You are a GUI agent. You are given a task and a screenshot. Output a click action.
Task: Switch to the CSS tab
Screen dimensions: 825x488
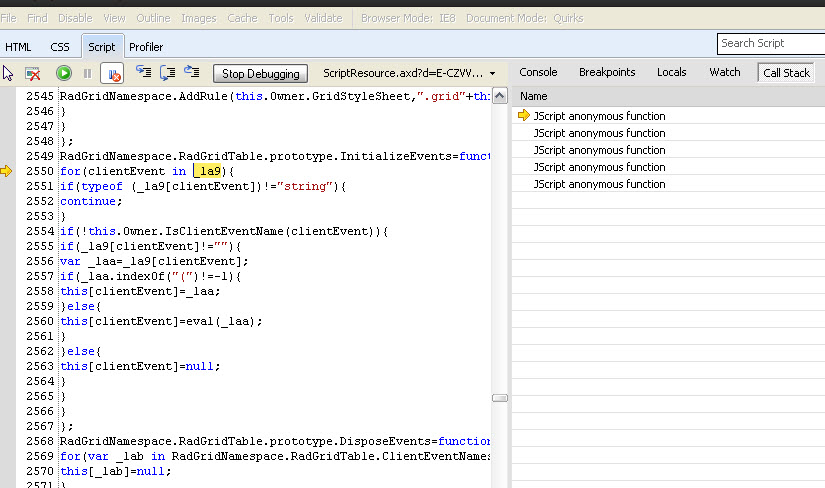point(60,47)
